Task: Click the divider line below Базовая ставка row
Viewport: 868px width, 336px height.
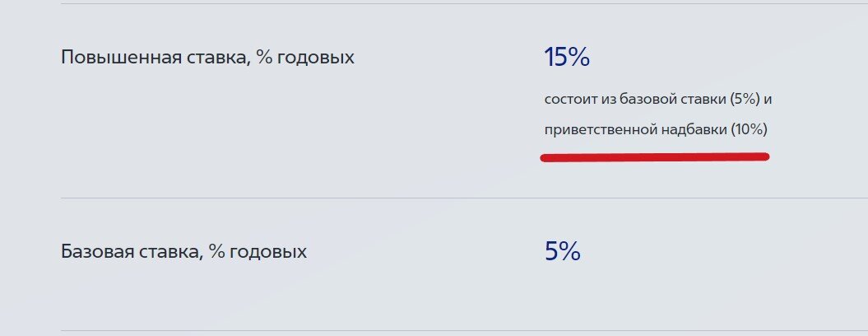Action: click(465, 330)
